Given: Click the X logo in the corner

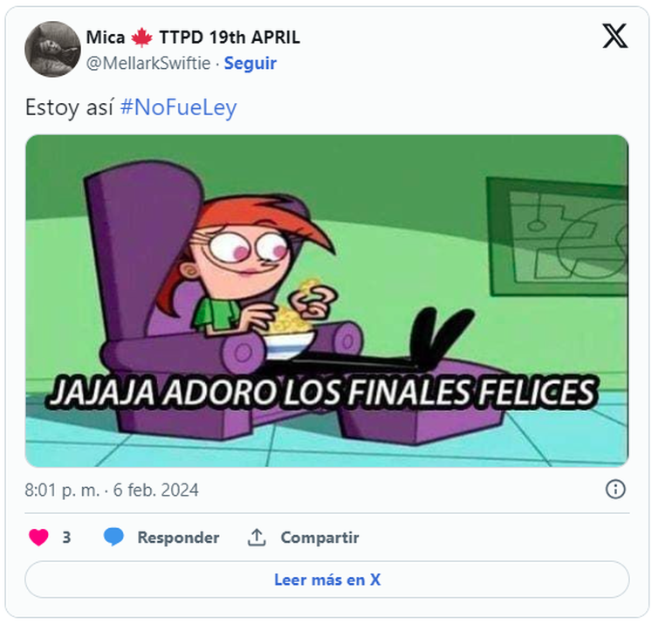Looking at the screenshot, I should (x=615, y=36).
